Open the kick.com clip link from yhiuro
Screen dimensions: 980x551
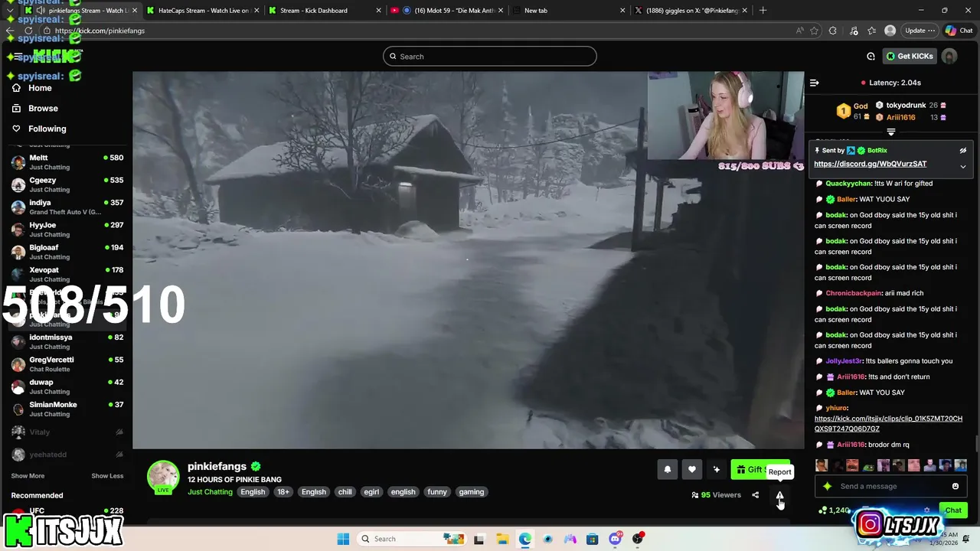(888, 424)
